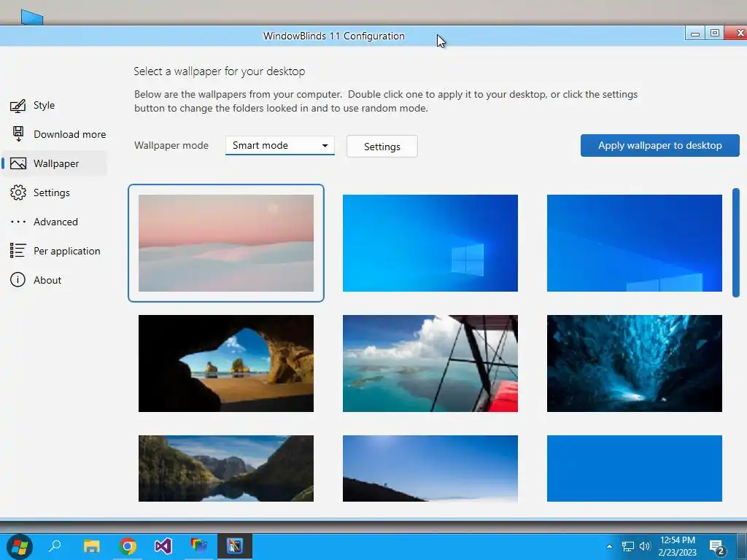Expand the Wallpaper mode Smart mode dropdown
Viewport: 747px width, 560px height.
coord(279,145)
